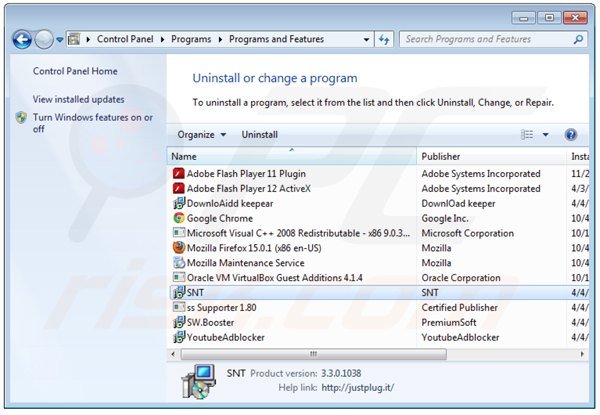Click the Mozilla Maintenance Service icon
600x415 pixels.
tap(179, 263)
